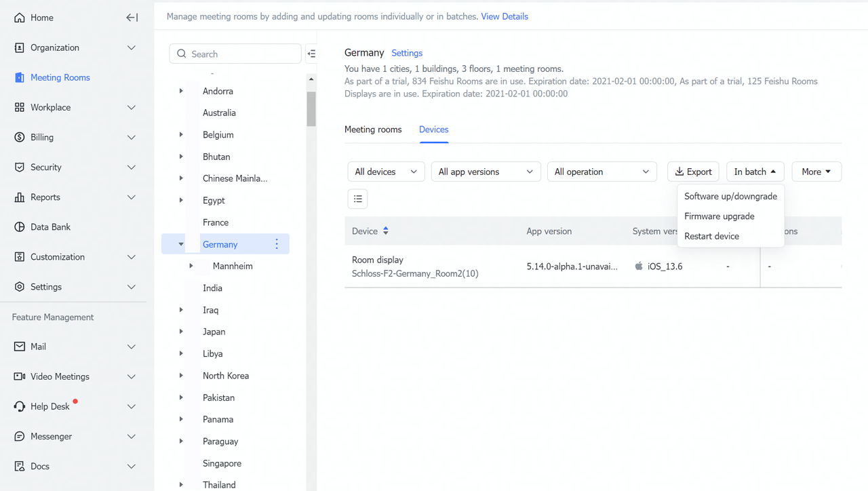Open the list view options icon
Screen dimensions: 868x491
358,199
